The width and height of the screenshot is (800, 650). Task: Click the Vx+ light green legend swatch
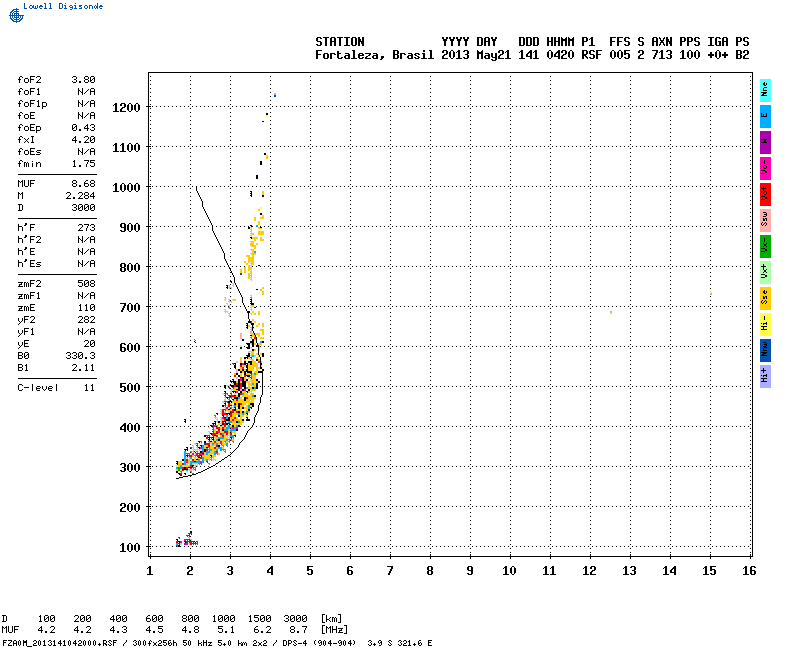point(765,272)
